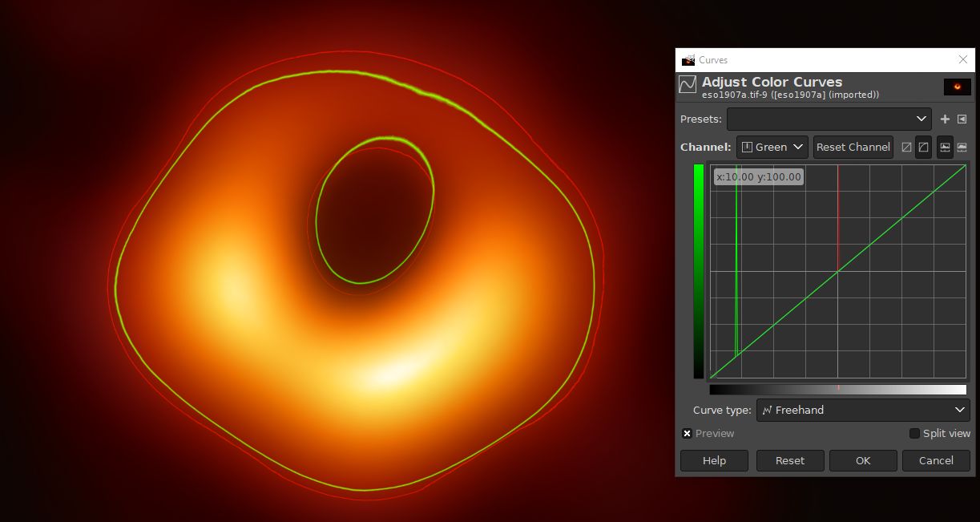980x522 pixels.
Task: Switch curves to perceptual (non-linear) mode
Action: [923, 147]
